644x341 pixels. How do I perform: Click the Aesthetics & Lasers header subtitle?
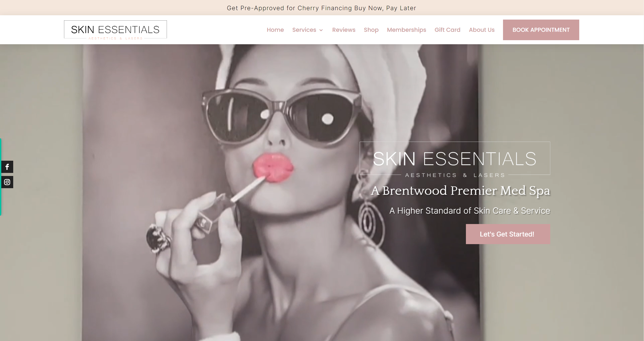click(115, 38)
